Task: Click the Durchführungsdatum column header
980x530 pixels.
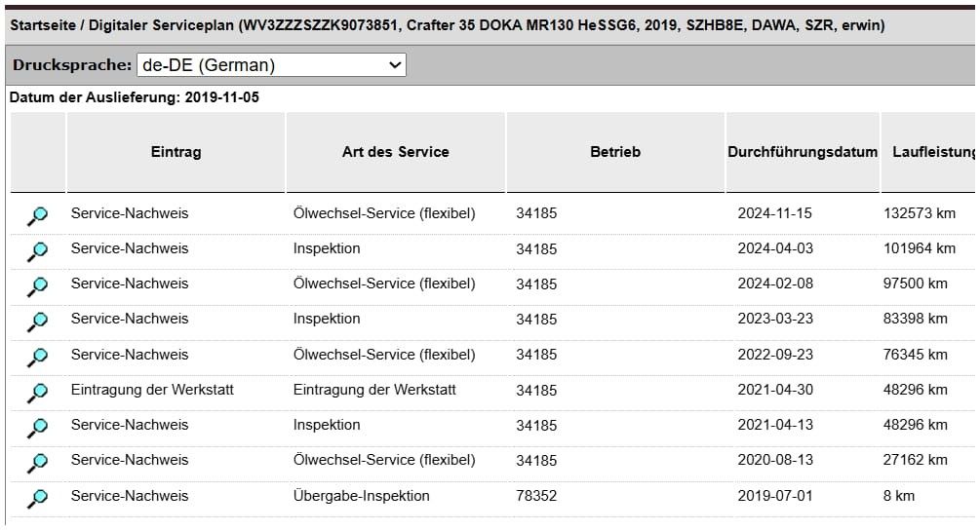Action: click(x=803, y=152)
